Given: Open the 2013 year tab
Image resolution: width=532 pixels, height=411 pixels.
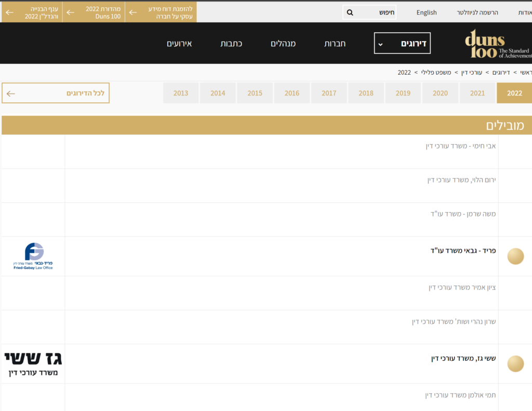Looking at the screenshot, I should tap(180, 93).
